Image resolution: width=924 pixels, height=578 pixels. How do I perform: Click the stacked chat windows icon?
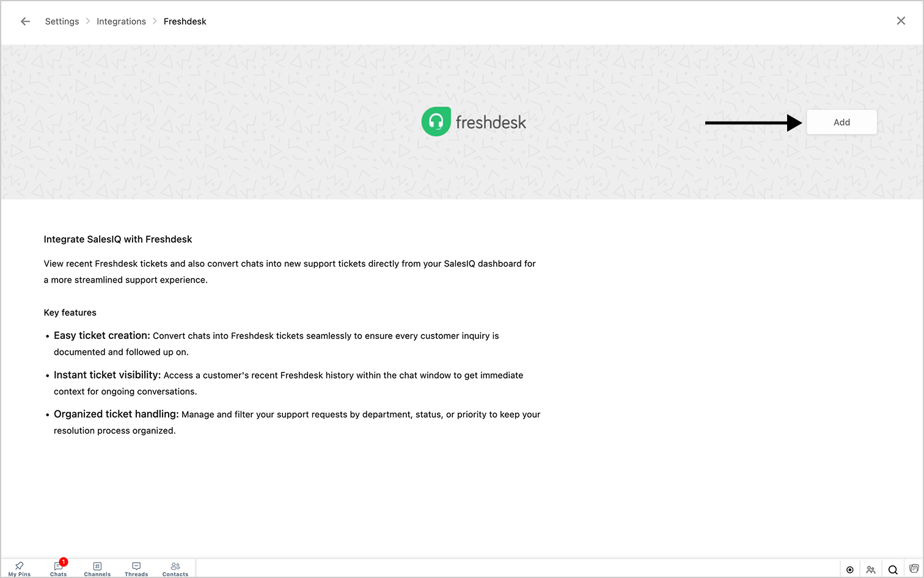(914, 569)
